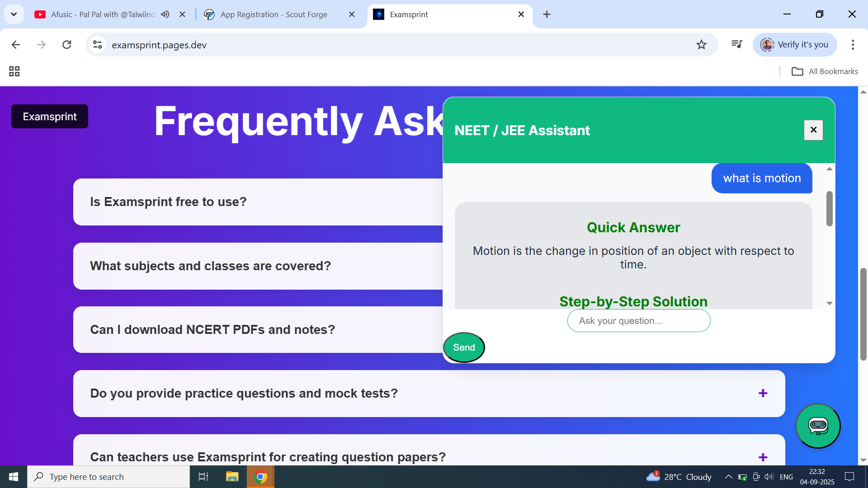Click the Examsprint logo button
Screen dimensions: 868x488
tap(50, 117)
